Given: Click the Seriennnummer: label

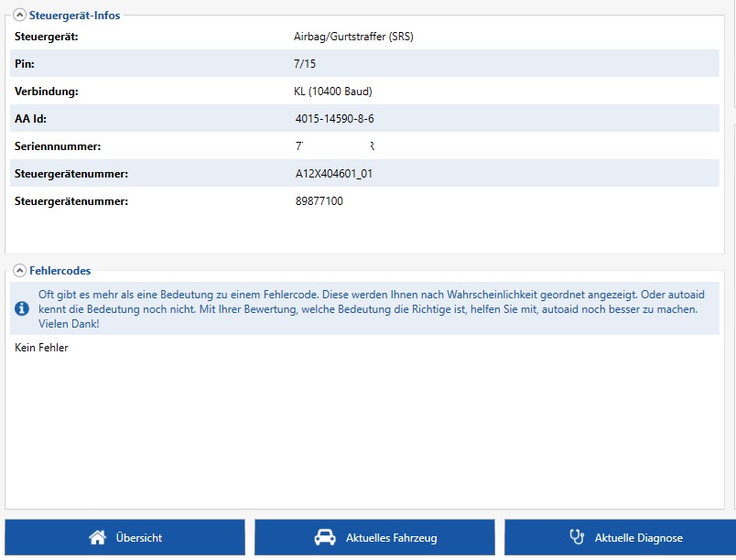Looking at the screenshot, I should click(x=58, y=146).
